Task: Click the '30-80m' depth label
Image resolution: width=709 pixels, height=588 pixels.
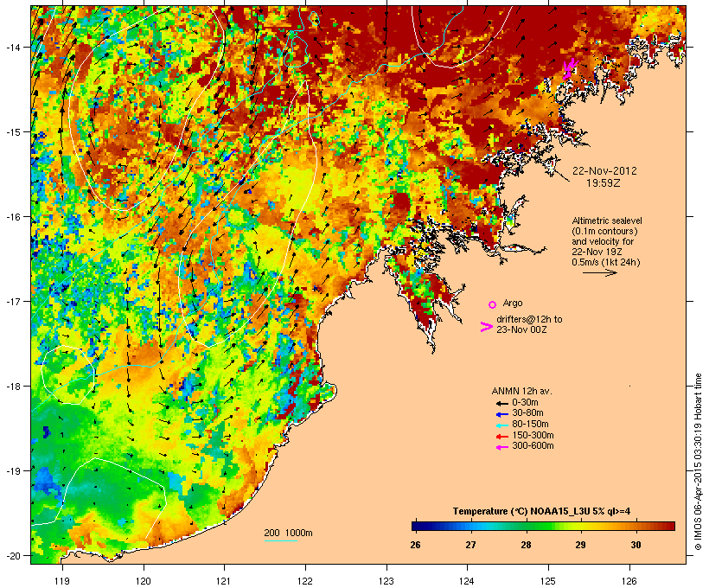Action: [x=527, y=413]
